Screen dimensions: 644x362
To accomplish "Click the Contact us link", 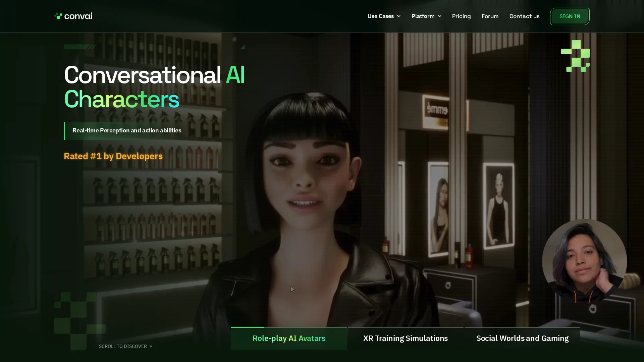I will coord(524,16).
